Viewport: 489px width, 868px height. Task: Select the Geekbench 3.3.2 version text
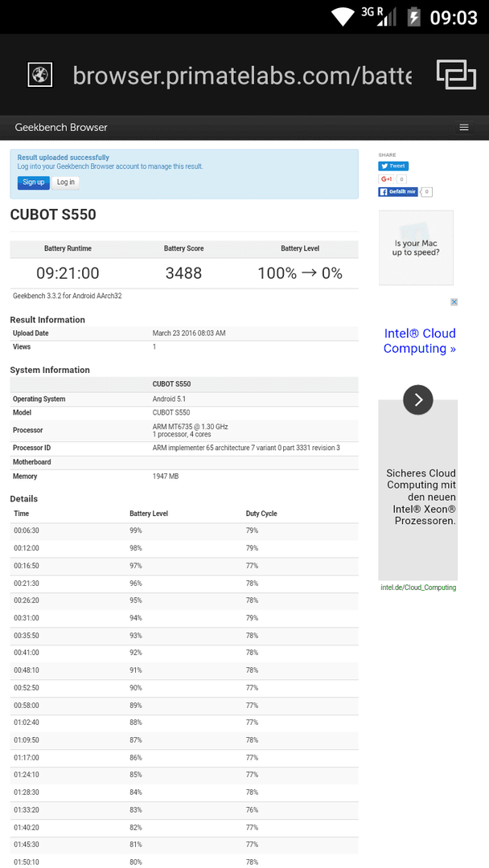coord(67,296)
